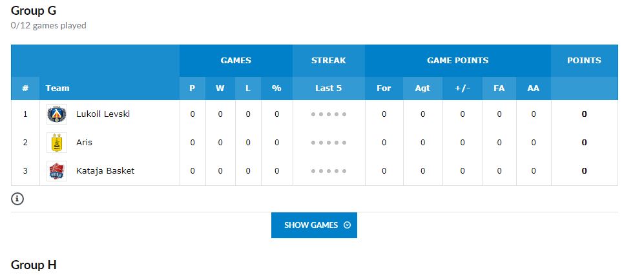644x275 pixels.
Task: Click the AA column header
Action: (533, 88)
